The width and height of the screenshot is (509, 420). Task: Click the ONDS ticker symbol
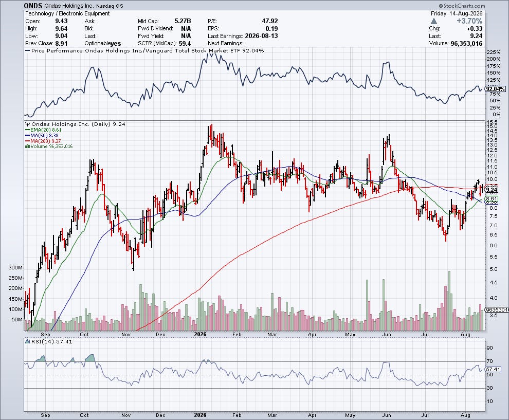tap(33, 6)
